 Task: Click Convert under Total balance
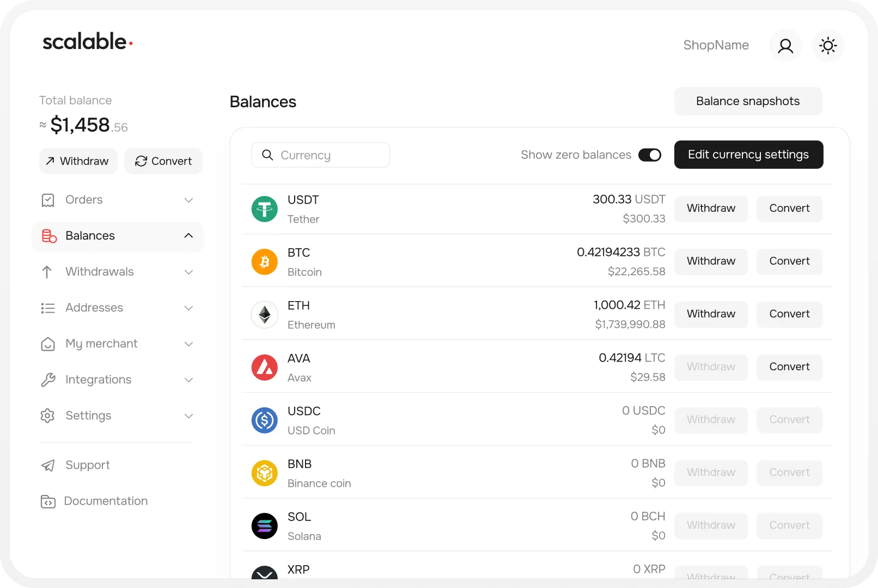click(163, 161)
